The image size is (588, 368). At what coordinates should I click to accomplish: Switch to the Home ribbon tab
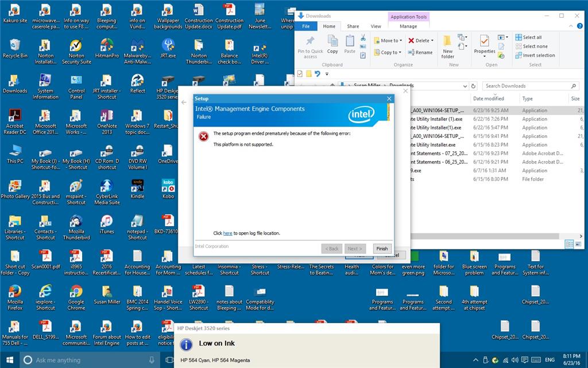tap(329, 26)
